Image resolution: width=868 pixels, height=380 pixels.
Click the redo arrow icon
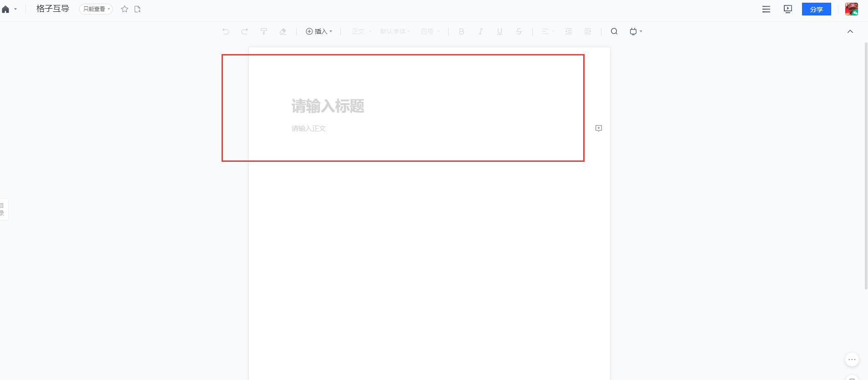point(245,31)
